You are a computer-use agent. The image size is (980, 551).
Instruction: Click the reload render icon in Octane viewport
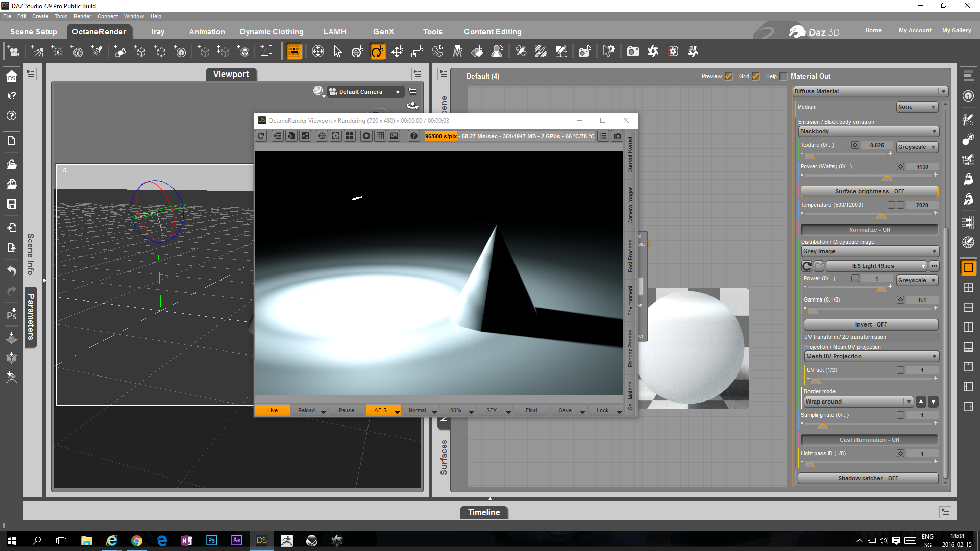click(261, 136)
